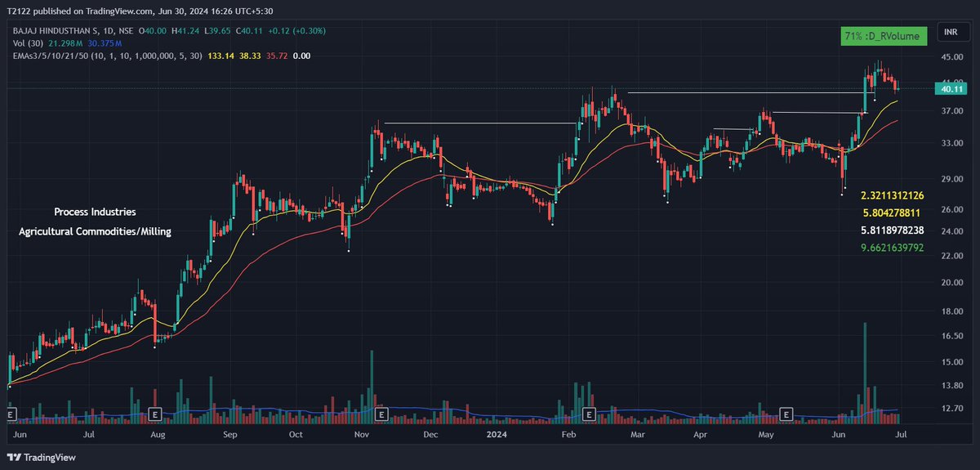This screenshot has height=470, width=980.
Task: Click the 24.00 price axis label
Action: (x=951, y=231)
